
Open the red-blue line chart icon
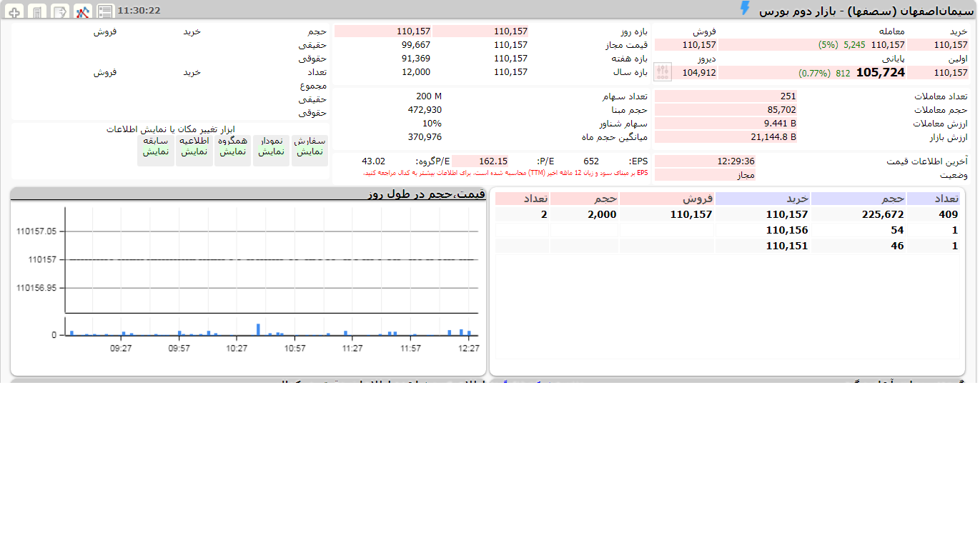point(83,11)
